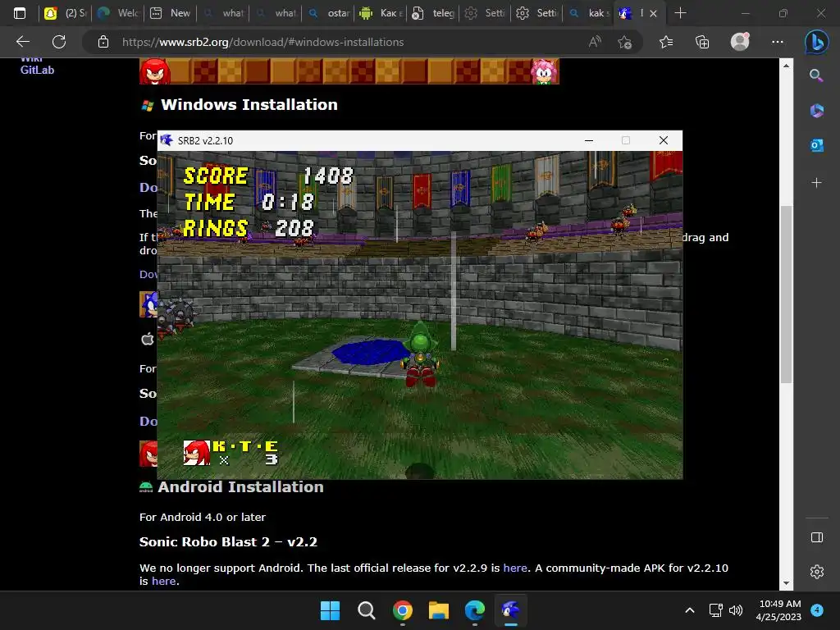This screenshot has height=630, width=840.
Task: Open Windows taskbar search
Action: point(367,610)
